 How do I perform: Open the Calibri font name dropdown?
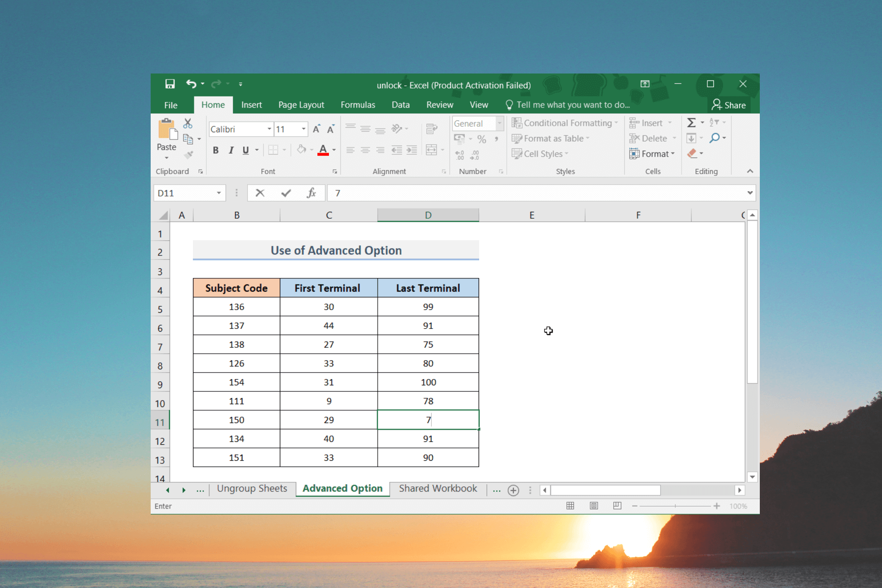pos(269,129)
